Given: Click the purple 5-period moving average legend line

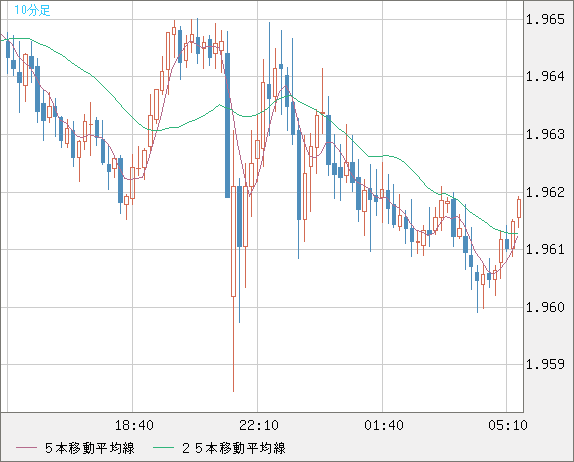Looking at the screenshot, I should click(26, 448).
